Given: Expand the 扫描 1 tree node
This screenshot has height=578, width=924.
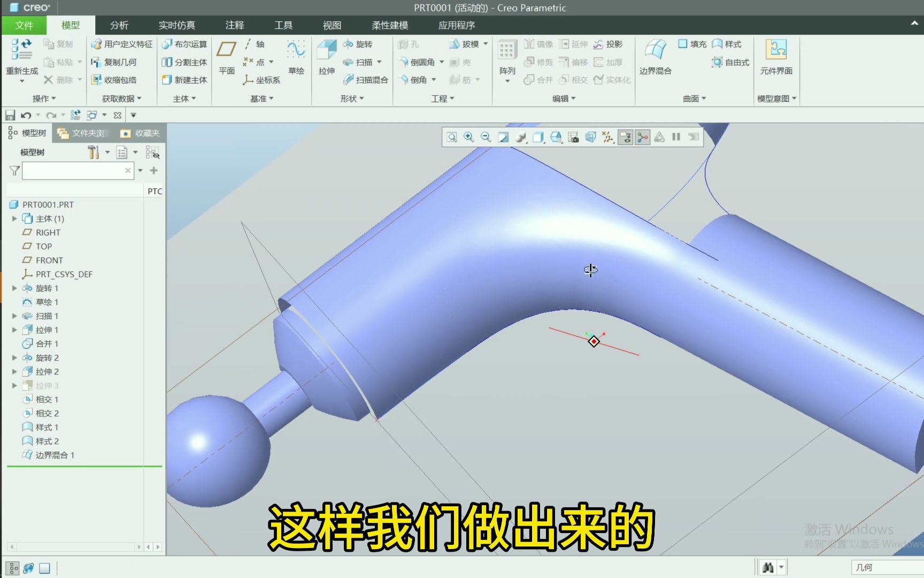Looking at the screenshot, I should [14, 316].
